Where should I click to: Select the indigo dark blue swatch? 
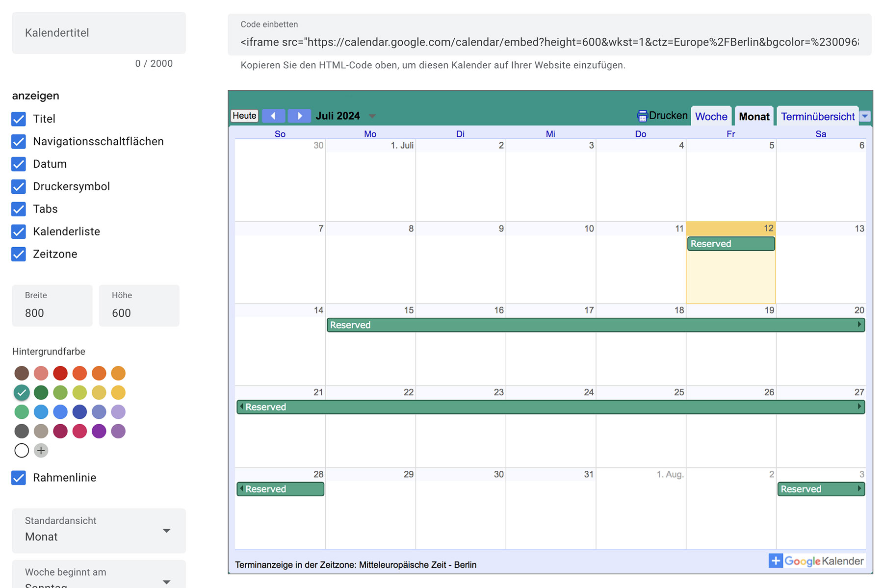click(x=79, y=412)
